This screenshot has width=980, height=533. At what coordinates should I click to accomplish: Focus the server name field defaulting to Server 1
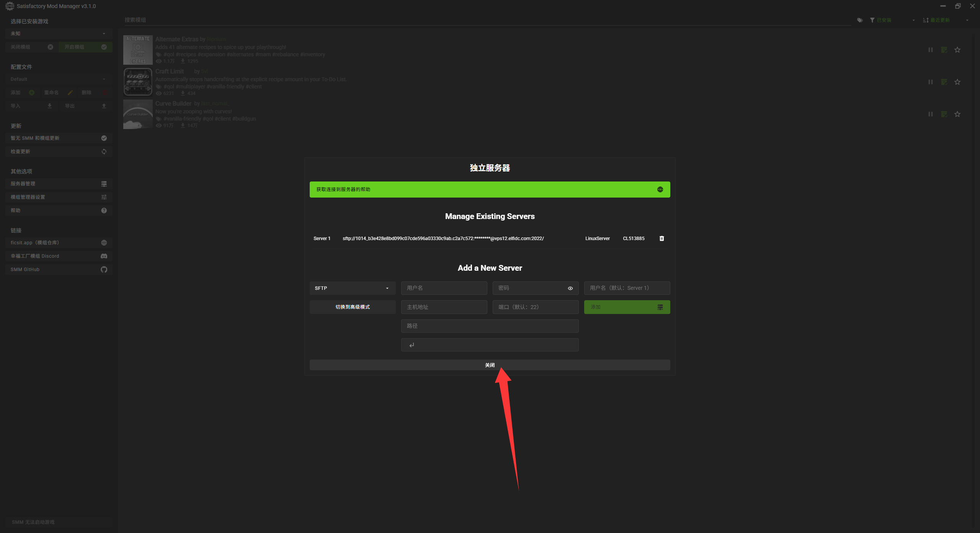pyautogui.click(x=627, y=288)
